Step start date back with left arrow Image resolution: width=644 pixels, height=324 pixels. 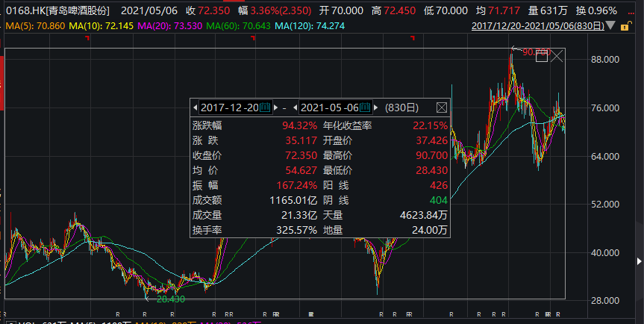(195, 108)
